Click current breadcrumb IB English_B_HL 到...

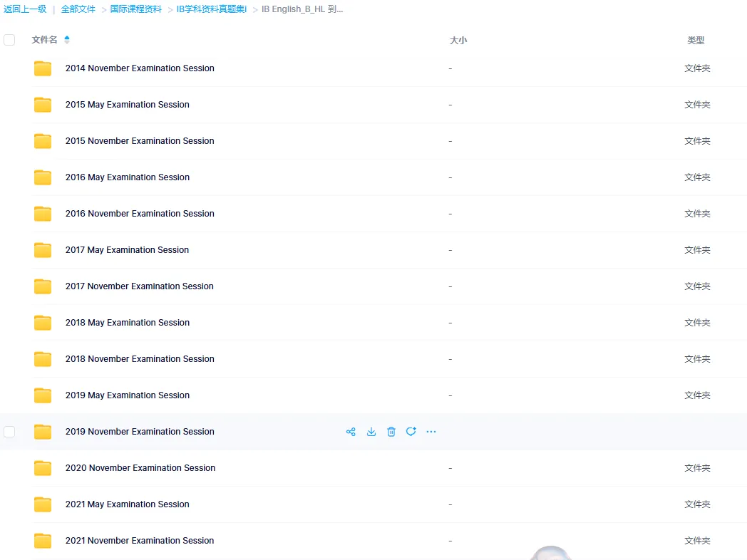point(302,9)
